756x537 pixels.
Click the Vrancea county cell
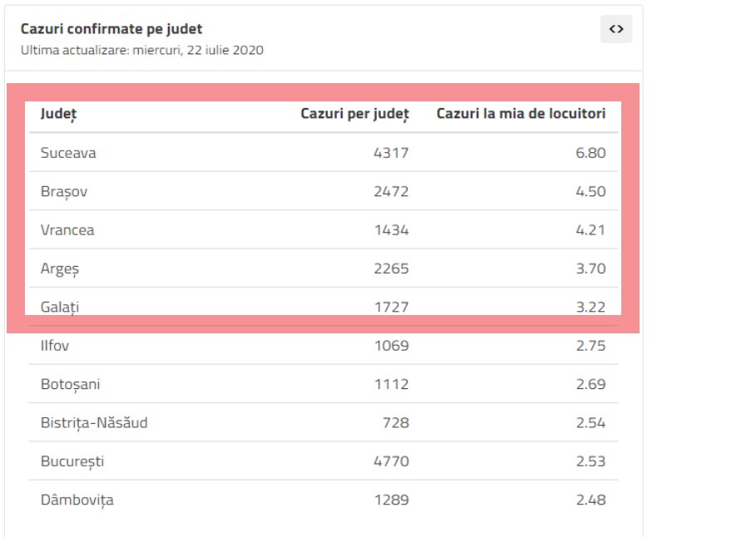pyautogui.click(x=67, y=230)
